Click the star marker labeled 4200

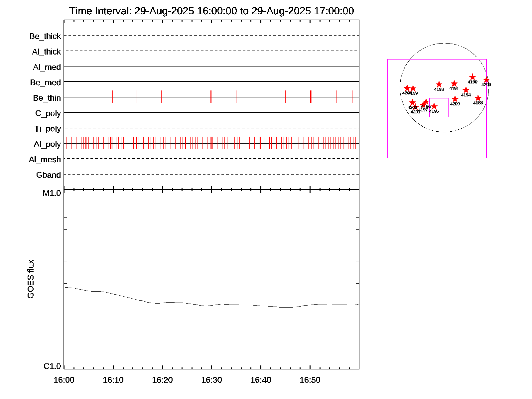[x=455, y=99]
